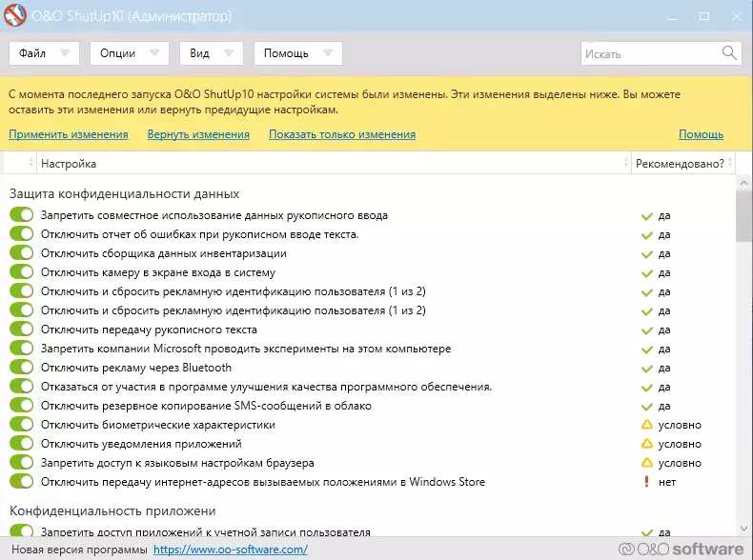Minimize the O&O ShutUp10 window
The width and height of the screenshot is (753, 560).
pos(672,16)
